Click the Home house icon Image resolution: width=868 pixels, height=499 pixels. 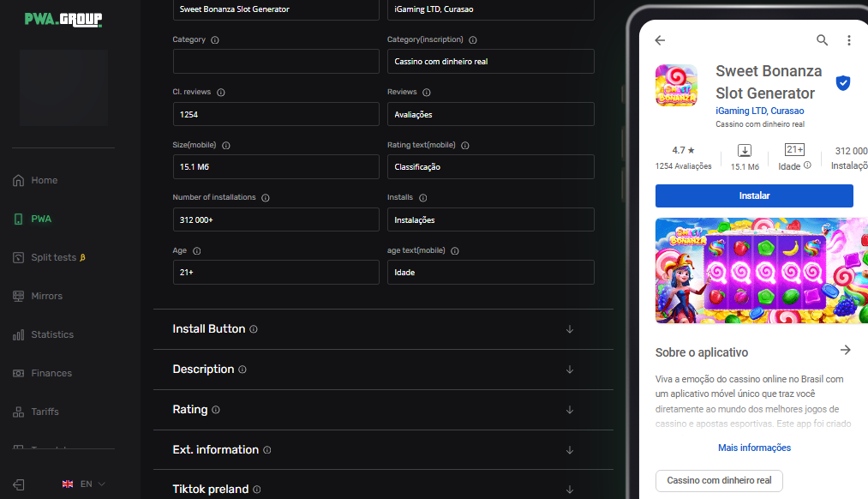(x=18, y=181)
